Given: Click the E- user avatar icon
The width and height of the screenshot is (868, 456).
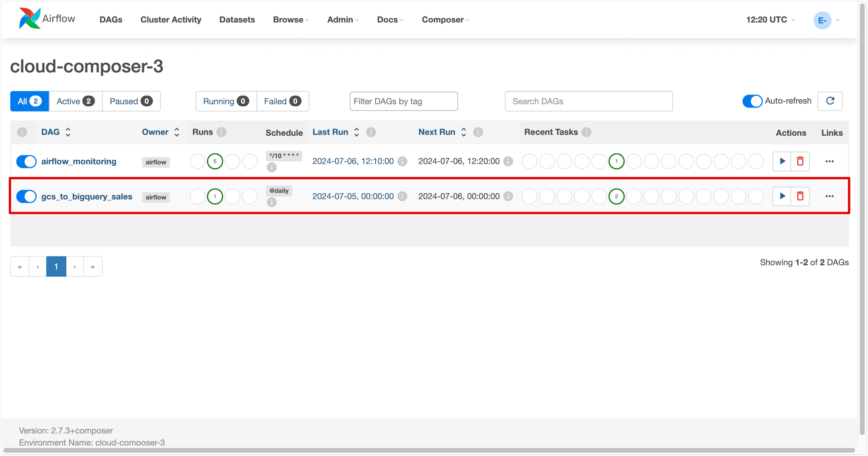Looking at the screenshot, I should (822, 20).
